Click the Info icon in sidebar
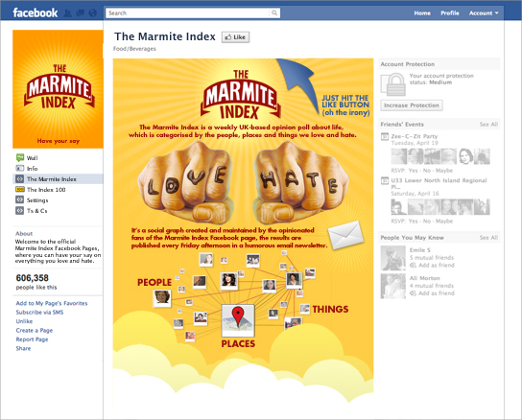522x420 pixels. point(20,168)
